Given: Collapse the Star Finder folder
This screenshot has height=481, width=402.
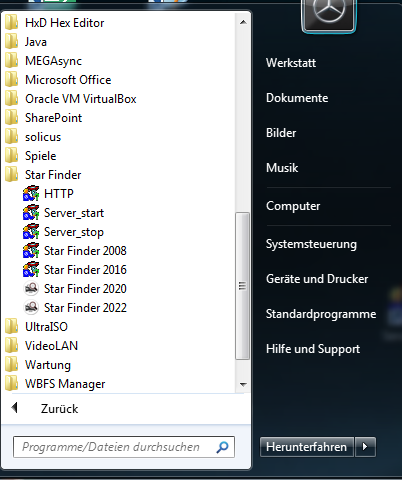Looking at the screenshot, I should [x=53, y=175].
